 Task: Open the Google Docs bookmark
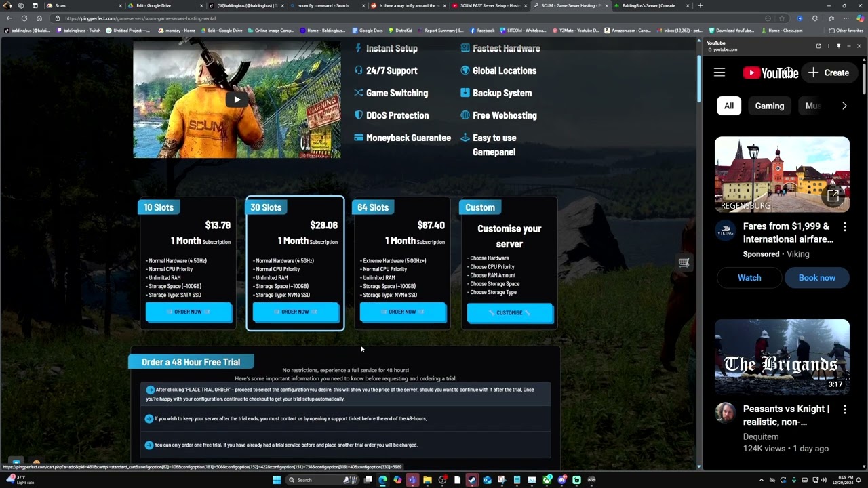(x=367, y=30)
